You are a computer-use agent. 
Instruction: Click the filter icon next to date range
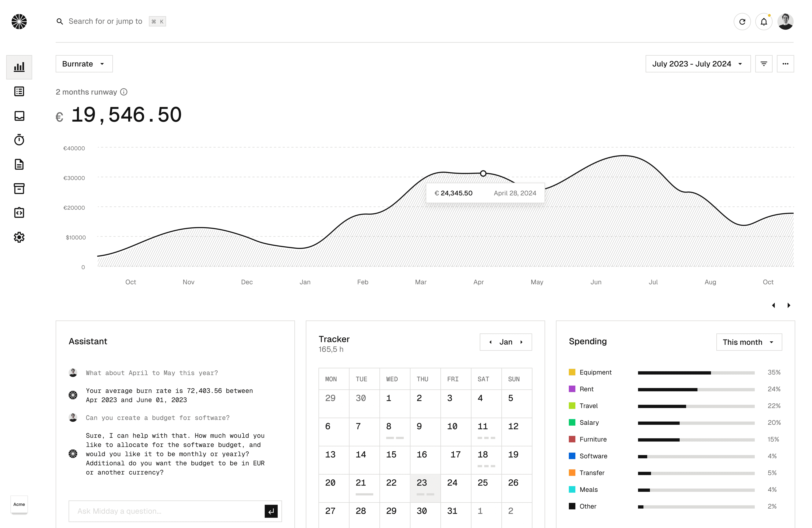click(x=764, y=63)
